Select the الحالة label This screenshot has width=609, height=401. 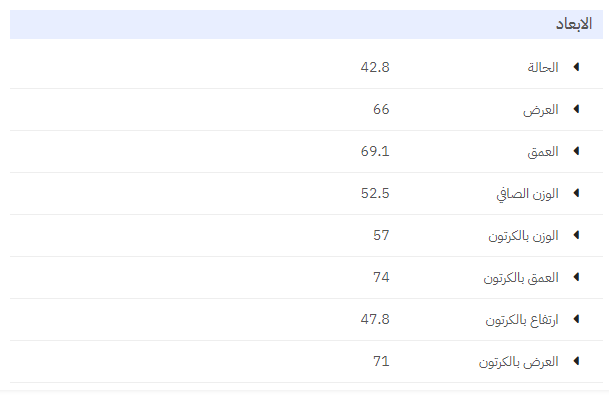coord(541,68)
